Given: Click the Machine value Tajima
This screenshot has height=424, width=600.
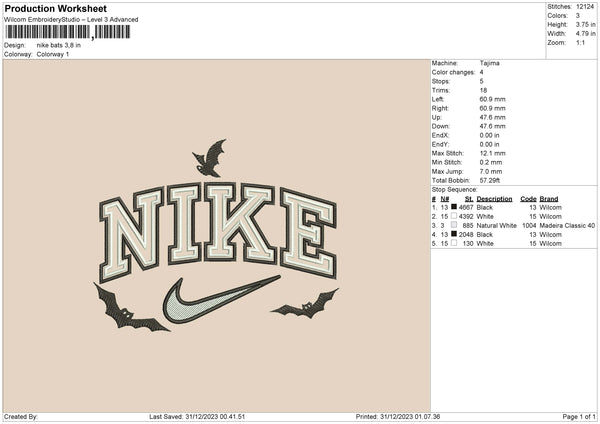Looking at the screenshot, I should click(489, 63).
